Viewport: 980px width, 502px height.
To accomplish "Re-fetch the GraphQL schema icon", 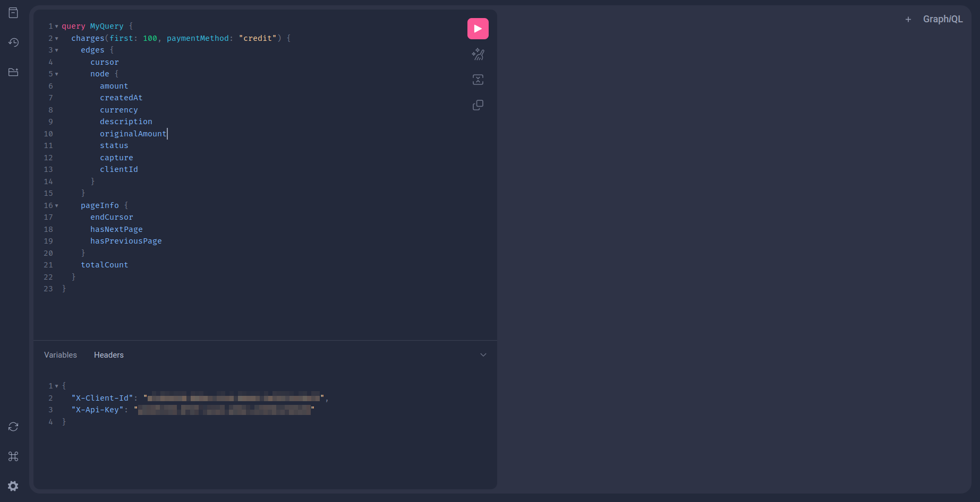I will 13,427.
